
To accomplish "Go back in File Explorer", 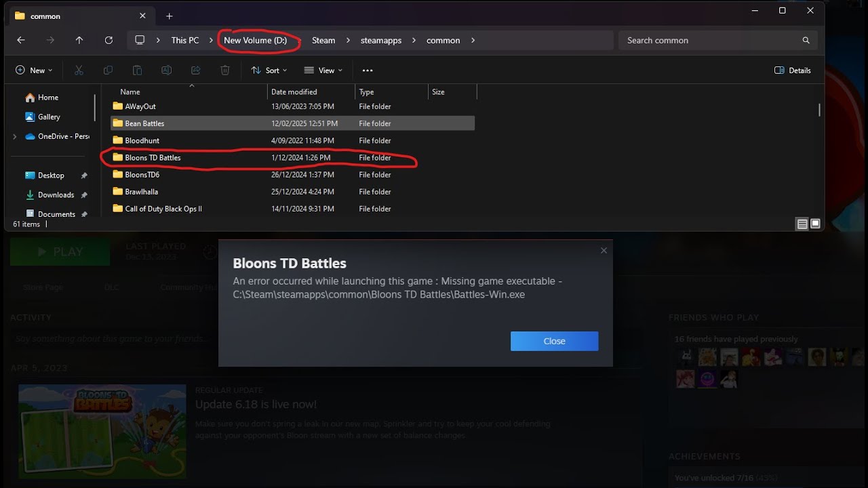I will pyautogui.click(x=21, y=41).
